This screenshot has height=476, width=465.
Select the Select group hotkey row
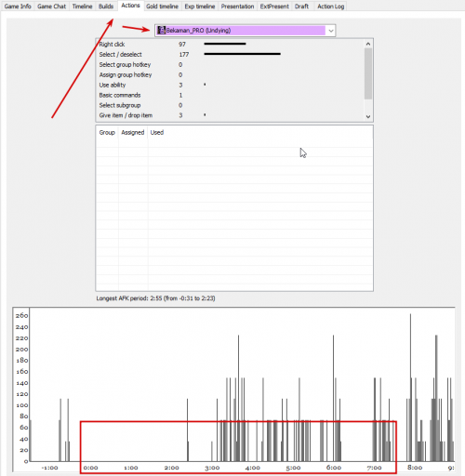click(230, 65)
